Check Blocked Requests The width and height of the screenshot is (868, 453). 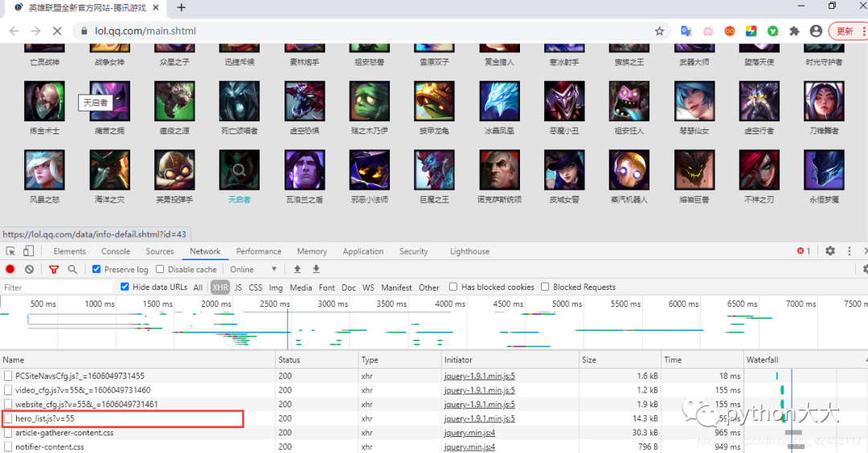pyautogui.click(x=545, y=287)
